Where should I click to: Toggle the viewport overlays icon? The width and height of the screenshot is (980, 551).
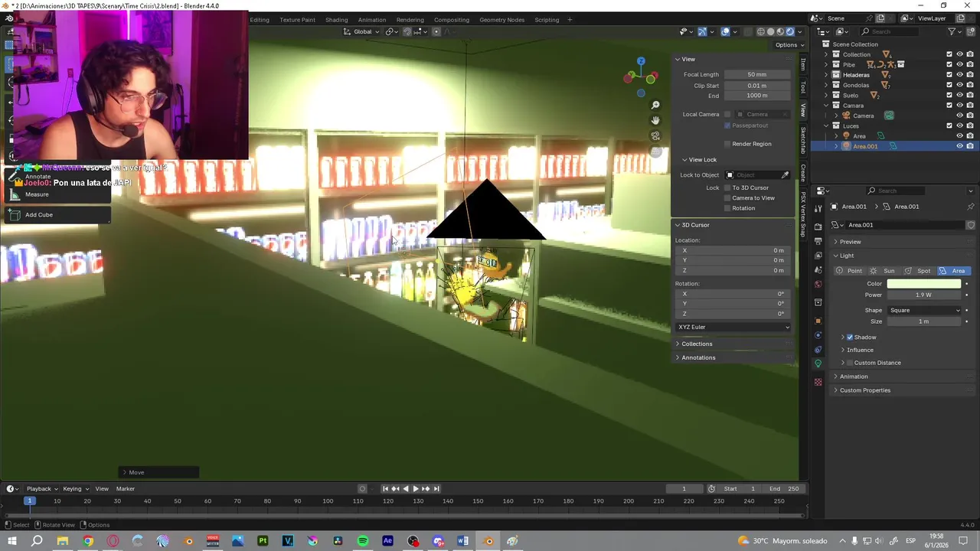pos(725,31)
